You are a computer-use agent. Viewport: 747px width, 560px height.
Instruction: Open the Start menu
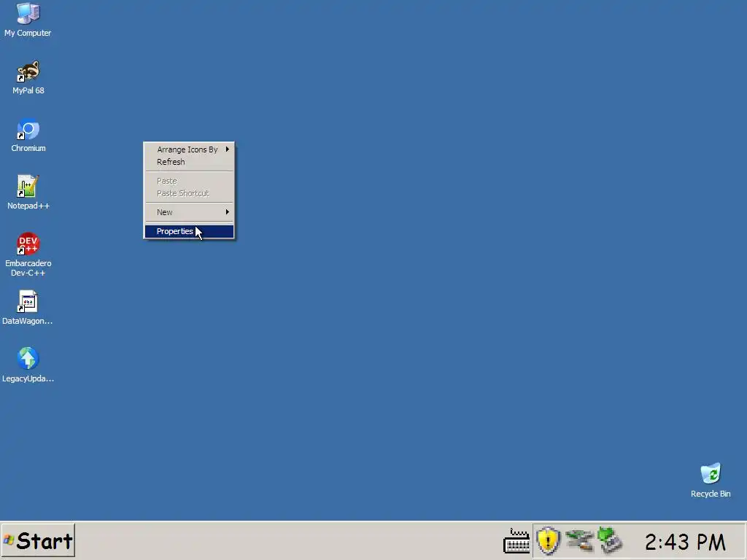tap(38, 540)
